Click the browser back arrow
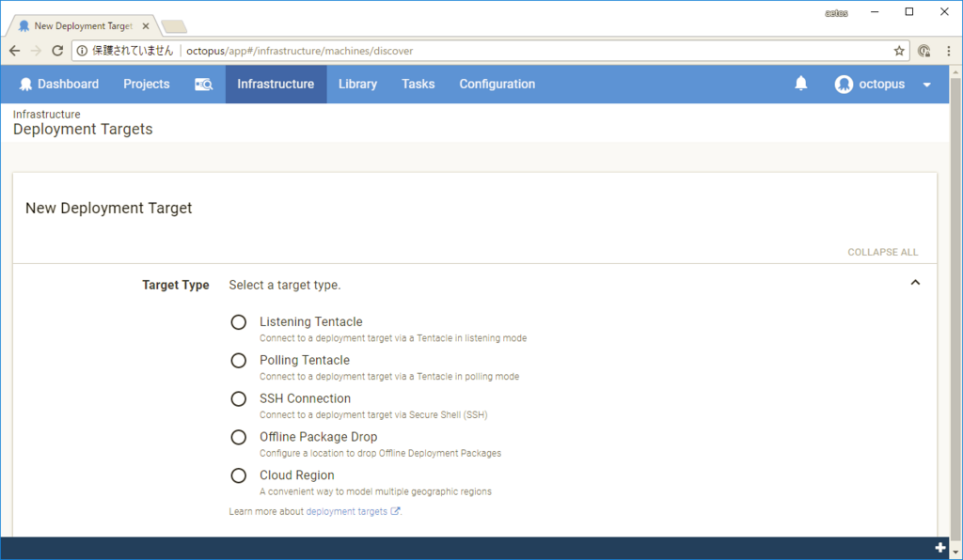This screenshot has height=560, width=963. tap(15, 51)
